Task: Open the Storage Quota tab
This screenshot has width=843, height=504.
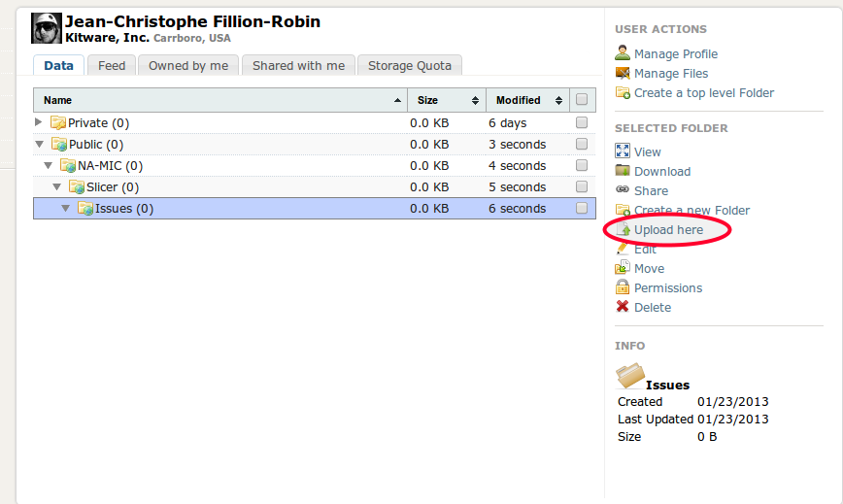Action: coord(409,65)
